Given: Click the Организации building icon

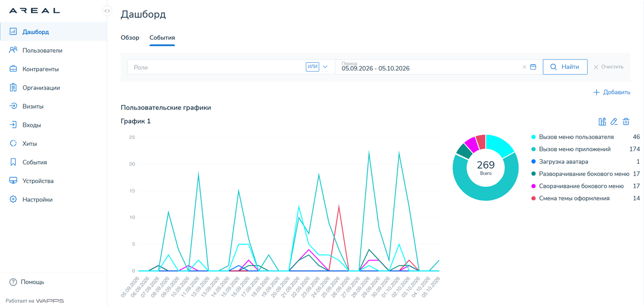Looking at the screenshot, I should coord(13,88).
